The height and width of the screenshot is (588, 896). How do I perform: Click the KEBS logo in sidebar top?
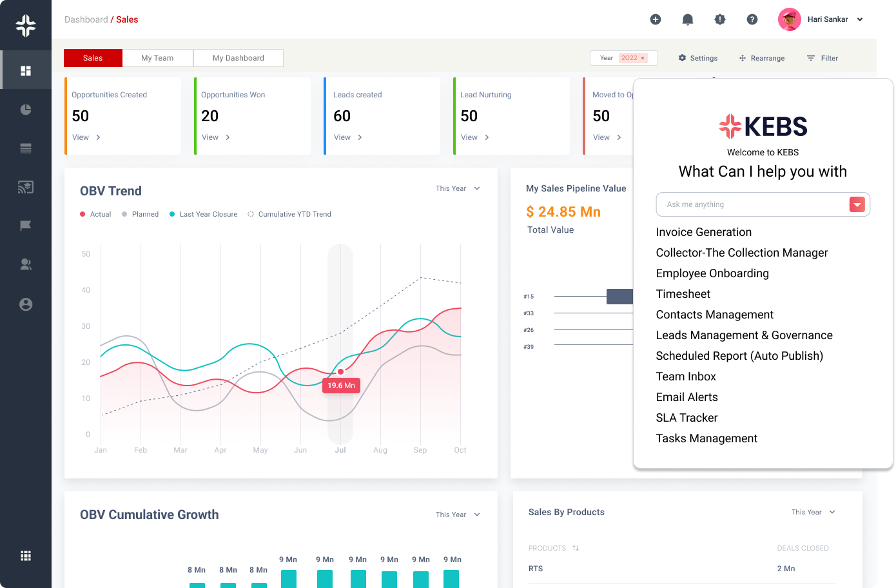(x=26, y=25)
